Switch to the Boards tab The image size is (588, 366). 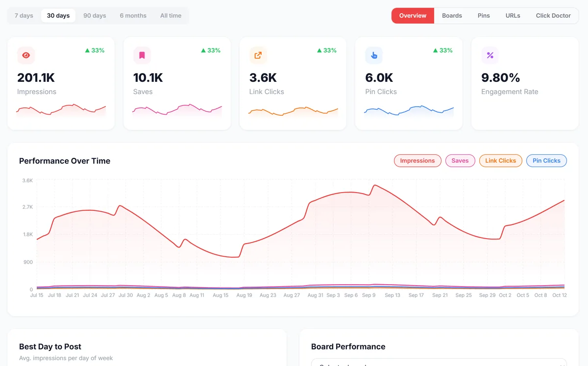(452, 16)
